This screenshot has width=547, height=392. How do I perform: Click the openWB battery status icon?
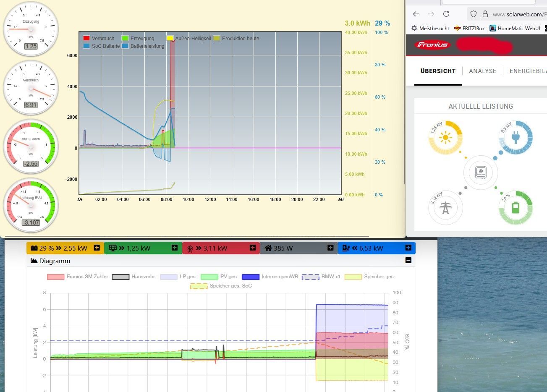click(34, 248)
